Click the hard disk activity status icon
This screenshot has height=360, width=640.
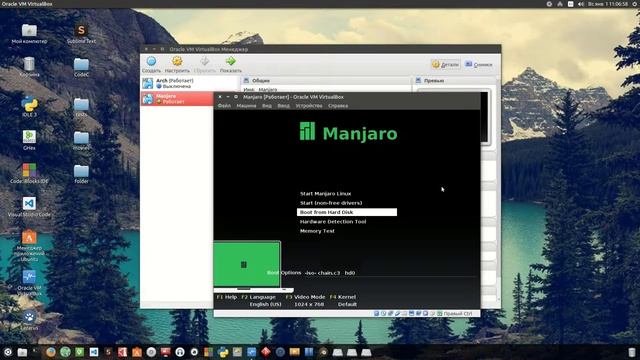pos(376,313)
